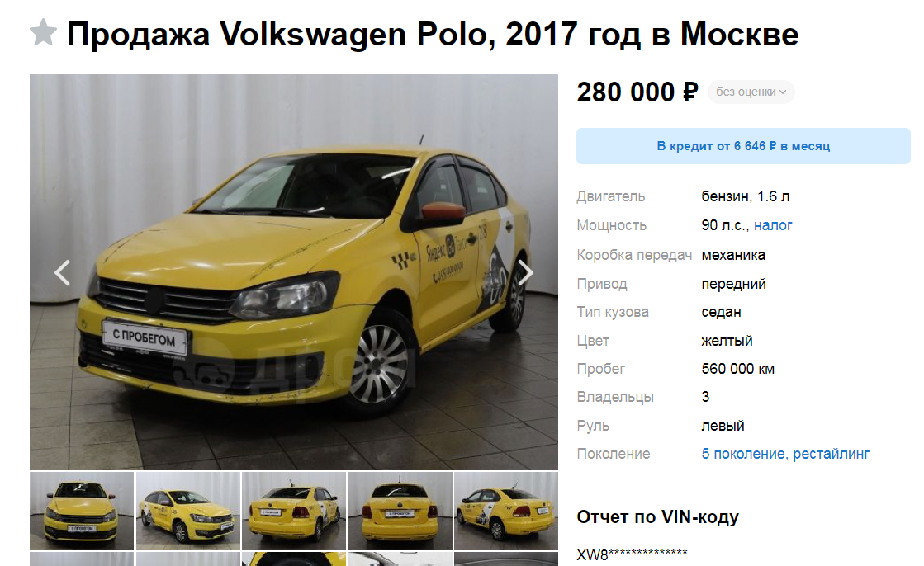Click the mileage value 560 000 км
This screenshot has height=566, width=924.
737,369
